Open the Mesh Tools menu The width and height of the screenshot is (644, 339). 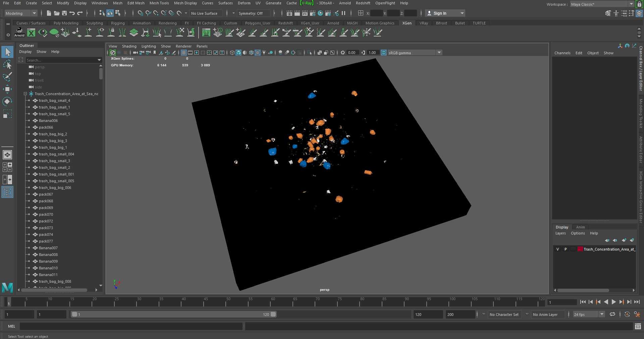point(159,3)
